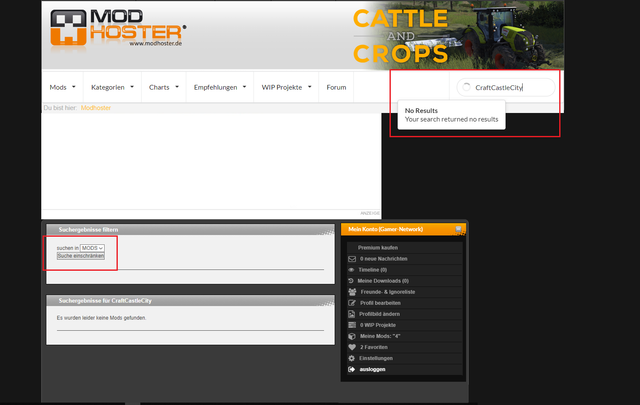Open Meine Mods: "4"

(x=380, y=336)
